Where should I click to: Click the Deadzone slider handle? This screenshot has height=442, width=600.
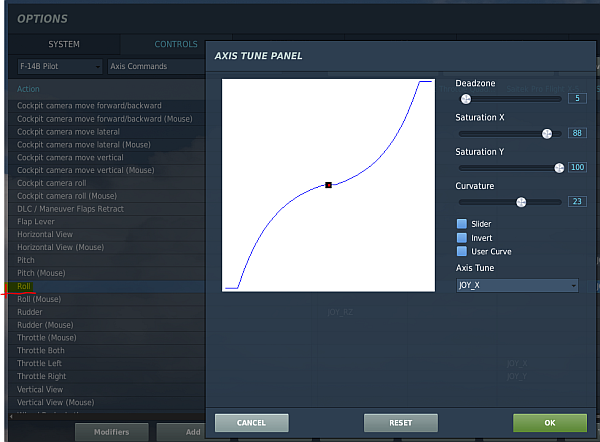pyautogui.click(x=466, y=99)
